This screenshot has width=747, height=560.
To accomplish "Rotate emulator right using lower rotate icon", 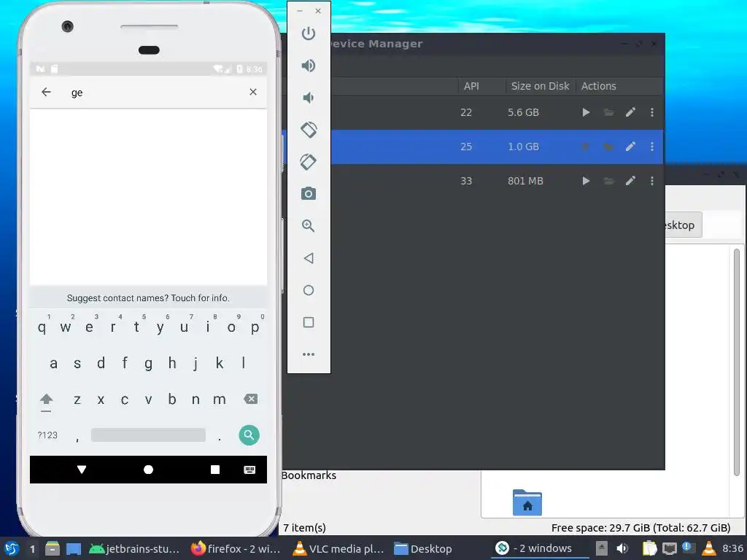I will click(309, 162).
